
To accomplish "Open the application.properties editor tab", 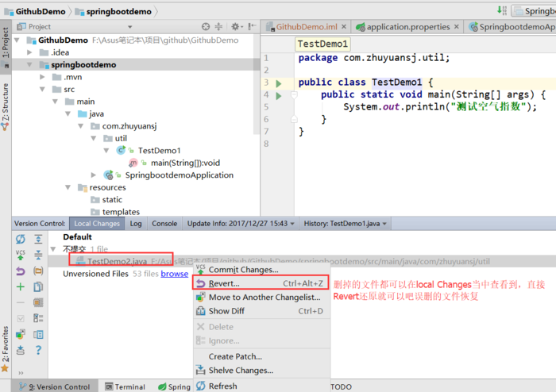I will (x=407, y=27).
